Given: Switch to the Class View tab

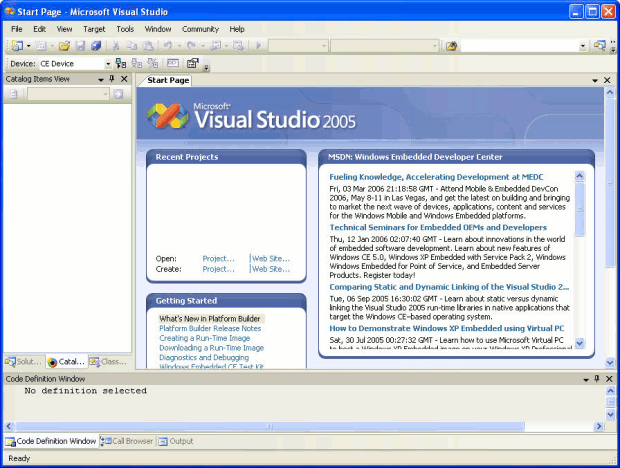Looking at the screenshot, I should 108,362.
